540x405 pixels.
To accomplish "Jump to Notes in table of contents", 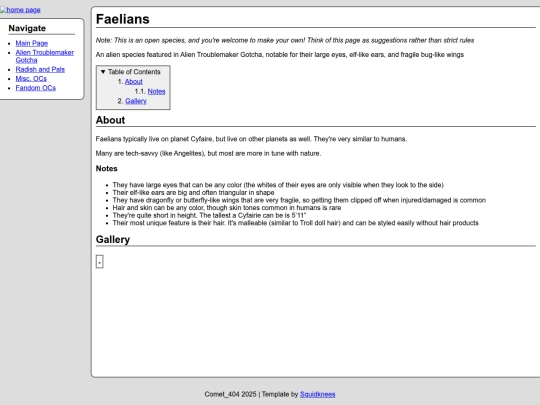I will [x=156, y=91].
